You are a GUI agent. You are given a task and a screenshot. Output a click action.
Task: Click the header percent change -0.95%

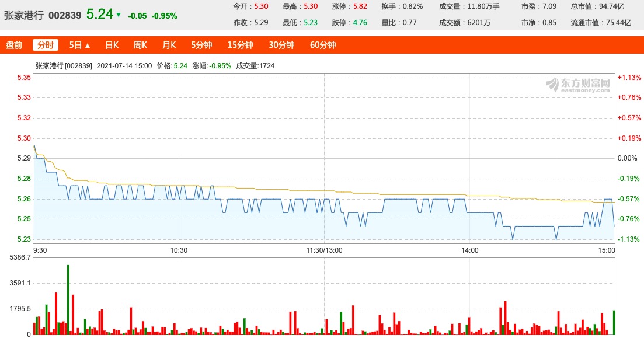point(164,16)
